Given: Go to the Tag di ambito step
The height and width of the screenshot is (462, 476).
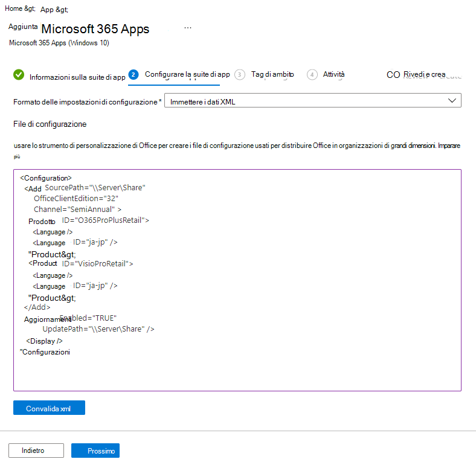Looking at the screenshot, I should (x=272, y=74).
